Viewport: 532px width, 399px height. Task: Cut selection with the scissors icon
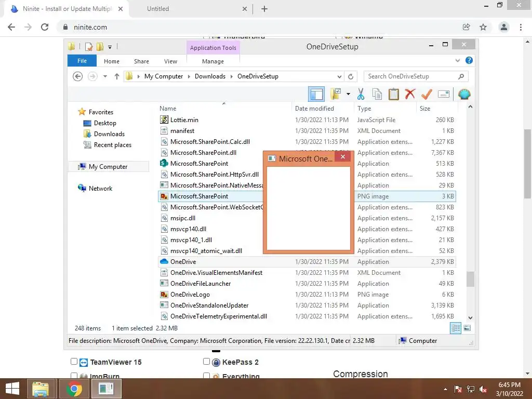361,94
